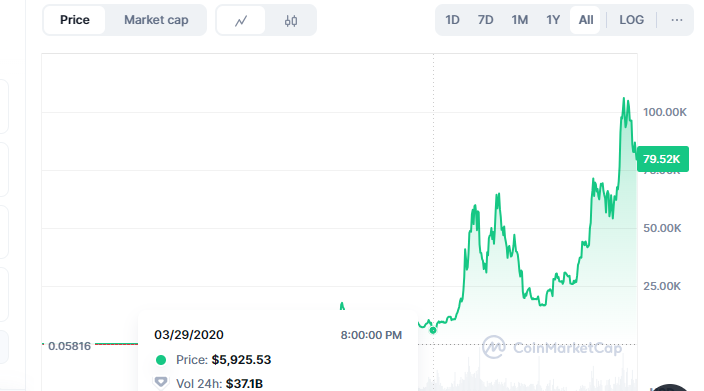Click the 25.00K axis label
Image resolution: width=704 pixels, height=391 pixels.
662,286
